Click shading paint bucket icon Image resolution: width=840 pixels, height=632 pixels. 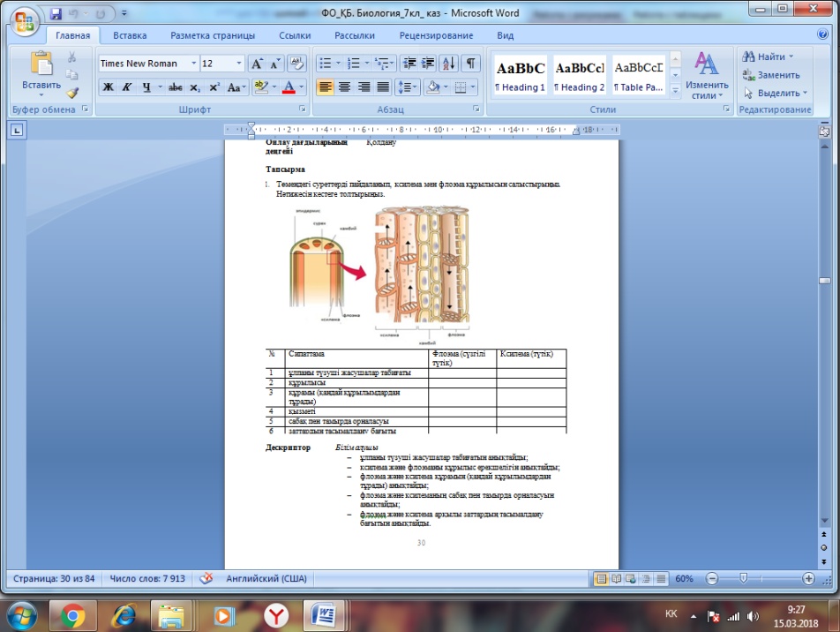coord(433,87)
